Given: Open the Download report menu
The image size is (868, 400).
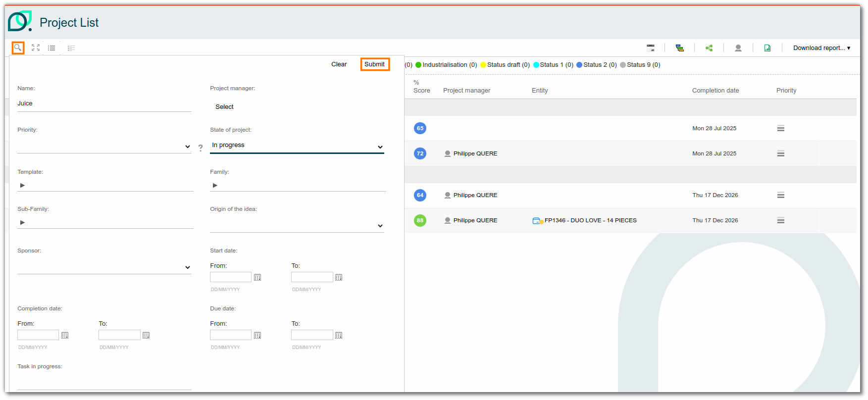Looking at the screenshot, I should click(821, 48).
